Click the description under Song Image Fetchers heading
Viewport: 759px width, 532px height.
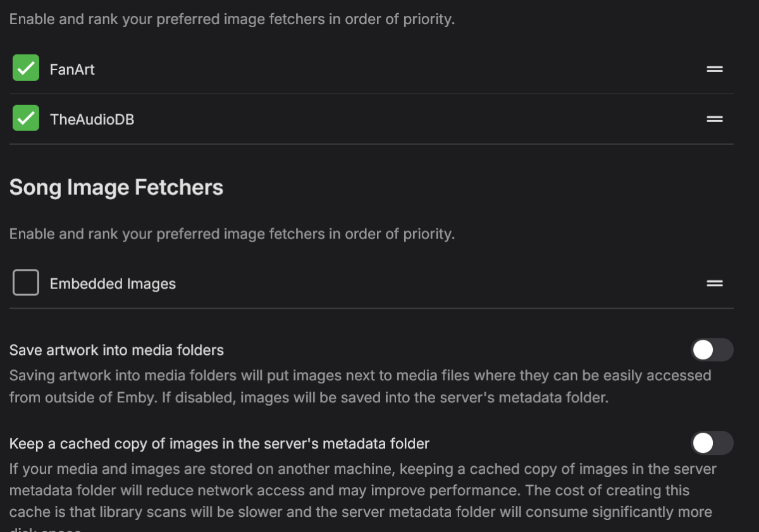pos(231,234)
